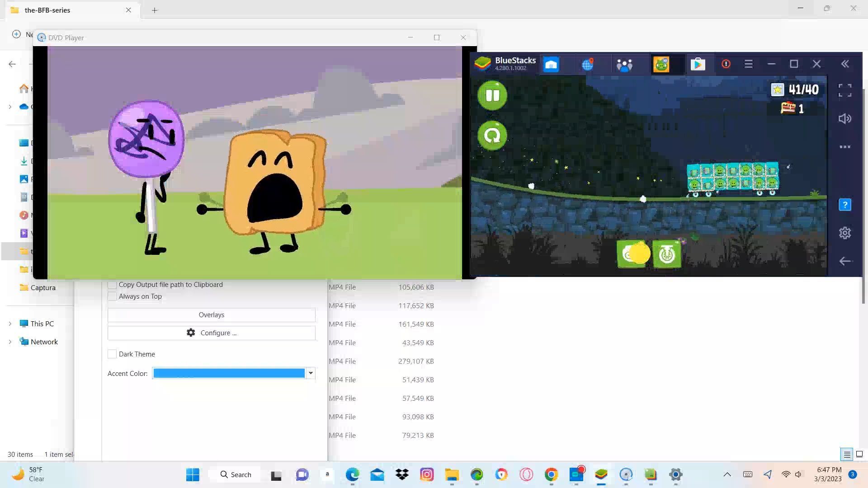
Task: Click the taskbar Search box
Action: click(x=235, y=475)
